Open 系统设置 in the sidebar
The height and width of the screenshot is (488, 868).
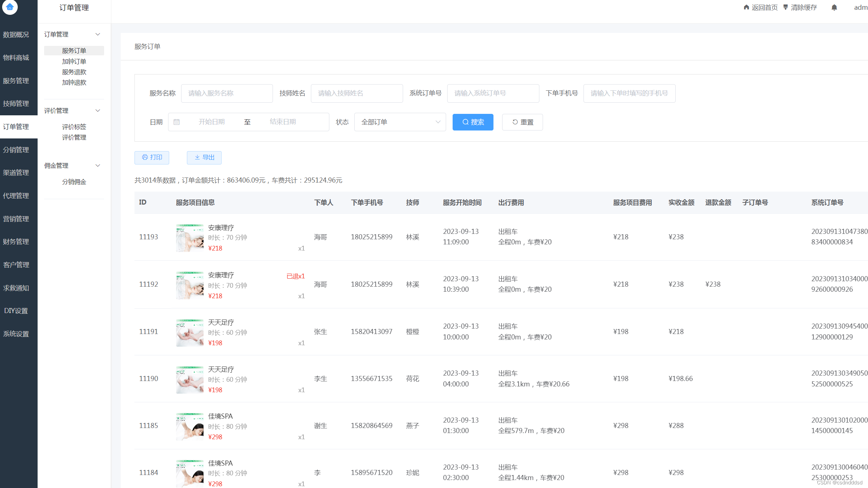pos(16,334)
